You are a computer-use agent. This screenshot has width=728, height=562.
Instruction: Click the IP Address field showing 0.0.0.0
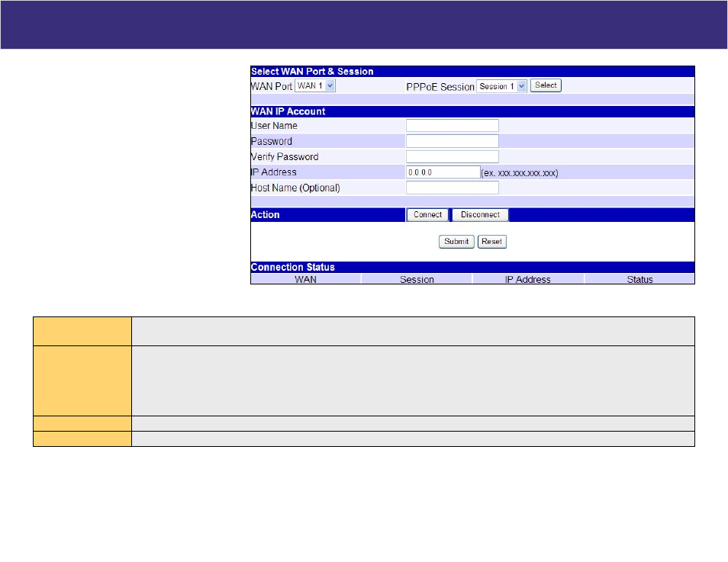[x=443, y=172]
